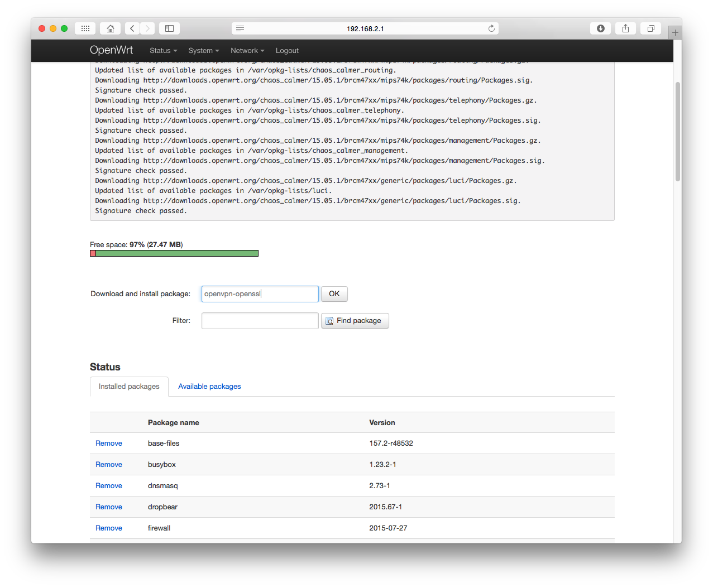Click the free space progress bar
Screen dimensions: 713x588
(x=174, y=253)
